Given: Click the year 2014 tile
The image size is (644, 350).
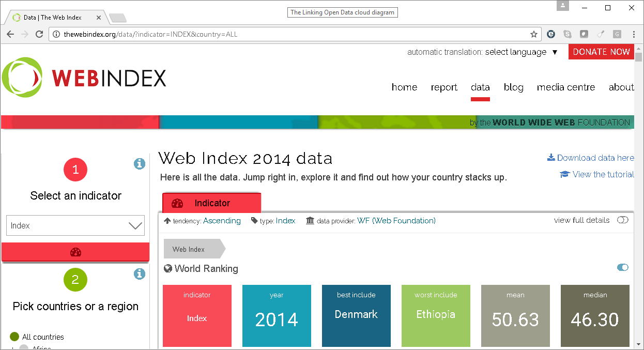Looking at the screenshot, I should (277, 315).
